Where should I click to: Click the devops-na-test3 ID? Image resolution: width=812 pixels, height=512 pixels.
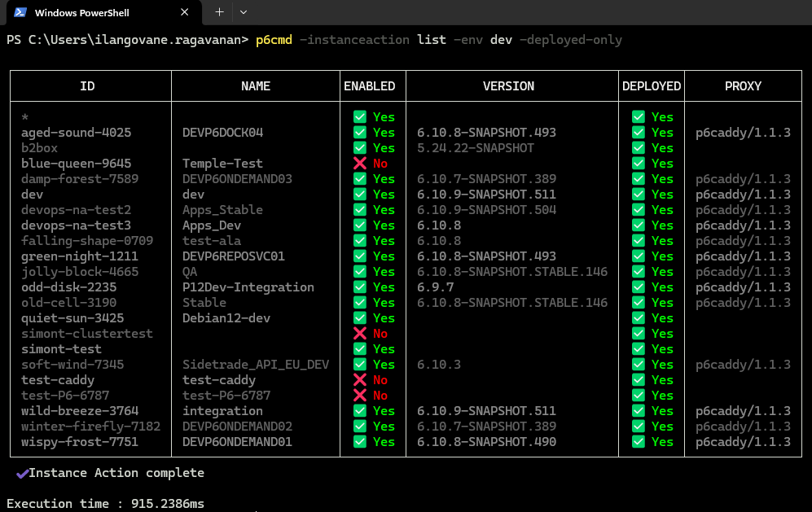point(76,225)
